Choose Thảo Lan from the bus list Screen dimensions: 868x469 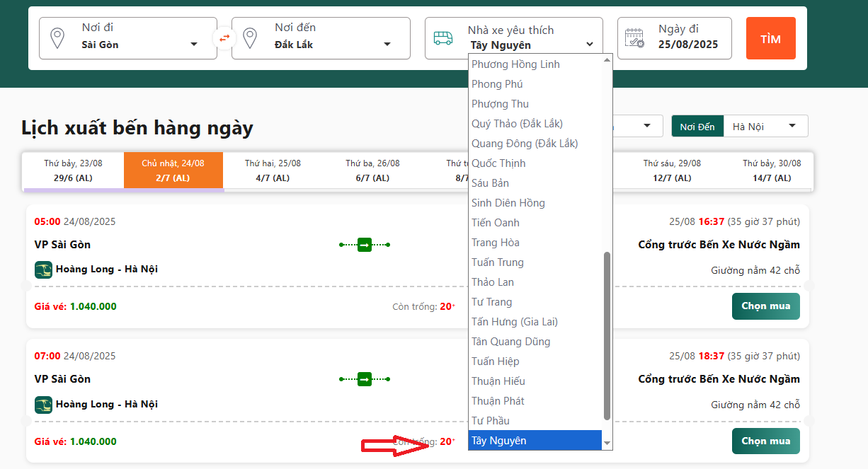coord(535,282)
